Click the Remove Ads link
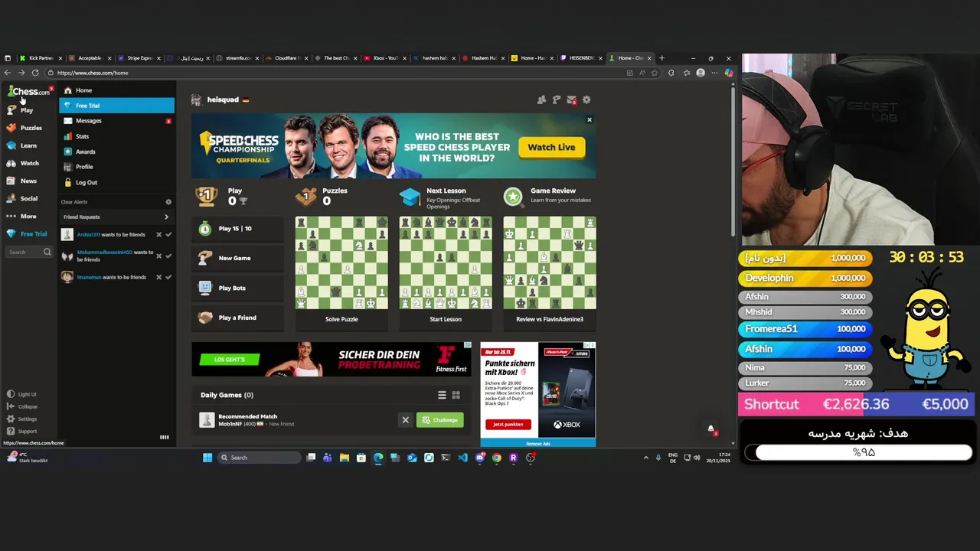This screenshot has width=980, height=551. 538,444
